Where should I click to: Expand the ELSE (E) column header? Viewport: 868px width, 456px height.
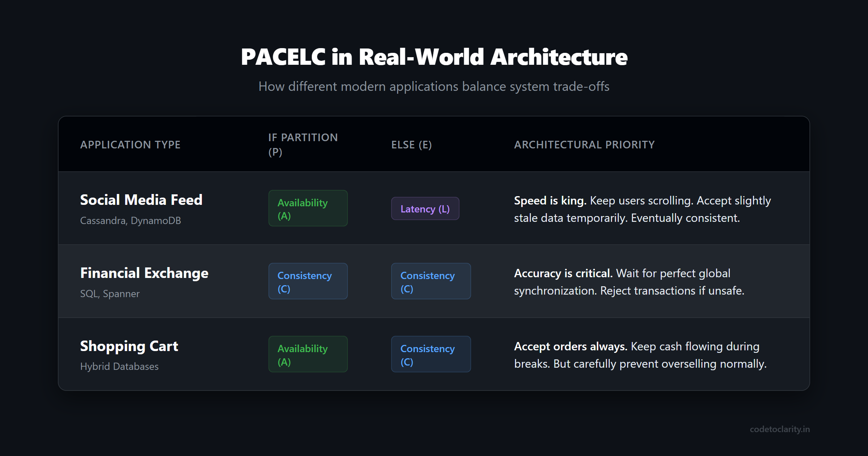pos(411,144)
